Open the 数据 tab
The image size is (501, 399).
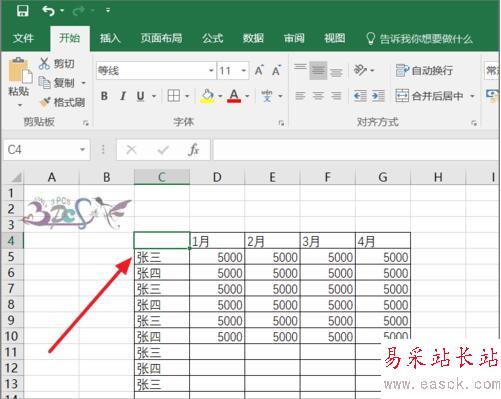pyautogui.click(x=253, y=38)
